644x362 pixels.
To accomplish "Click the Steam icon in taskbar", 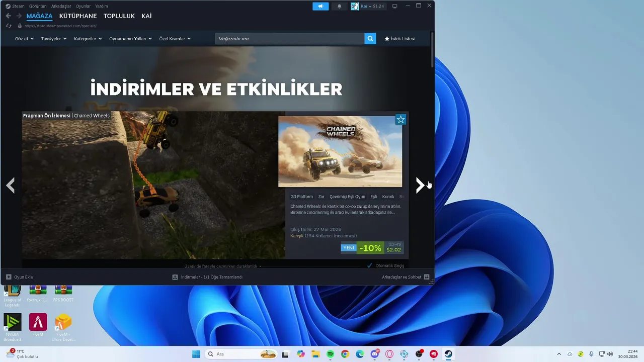I will [x=448, y=354].
